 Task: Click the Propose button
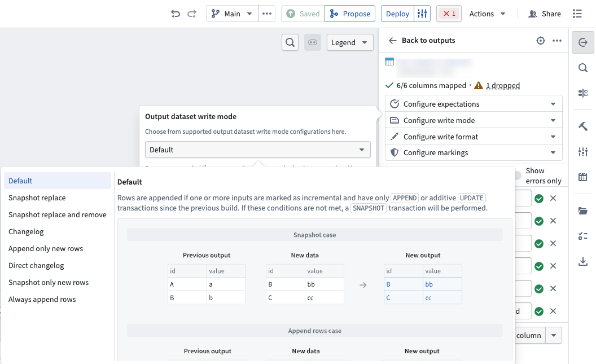350,14
